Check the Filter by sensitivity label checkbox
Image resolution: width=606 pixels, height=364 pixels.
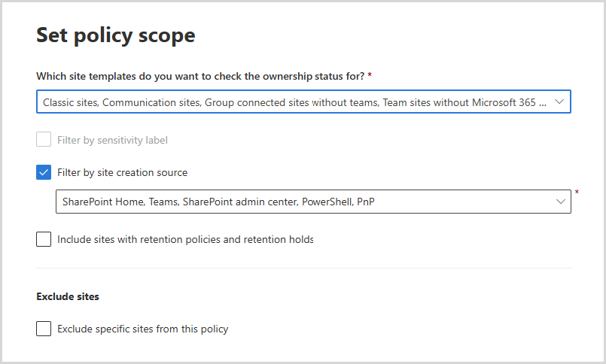[x=44, y=140]
